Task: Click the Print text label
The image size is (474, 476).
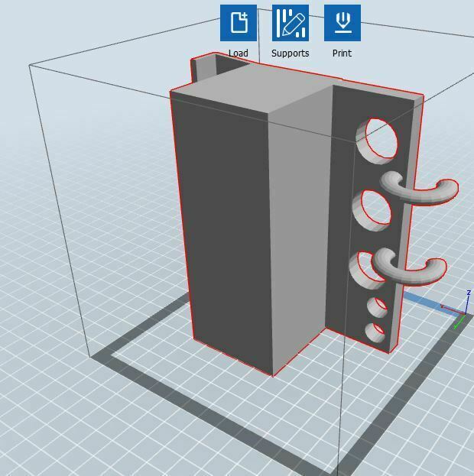Action: coord(343,53)
